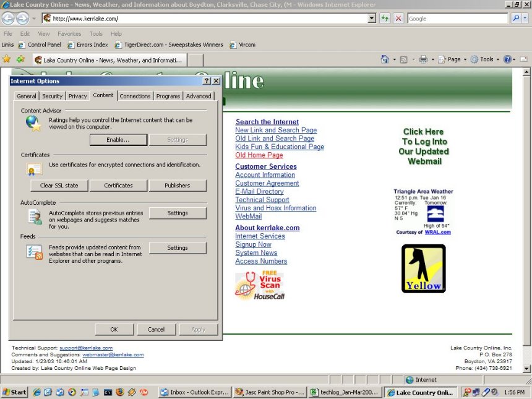Click the RSS feeds icon in command bar
This screenshot has width=532, height=399.
pos(404,60)
